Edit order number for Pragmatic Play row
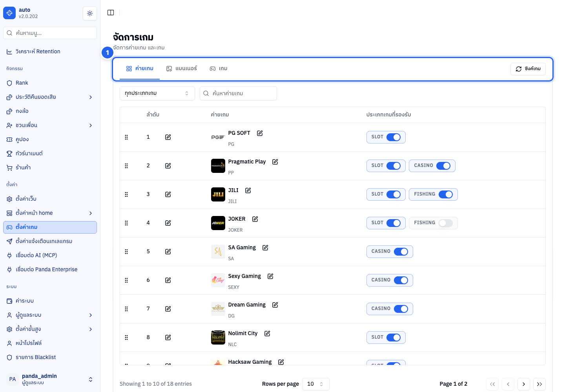The height and width of the screenshot is (392, 565). tap(168, 166)
